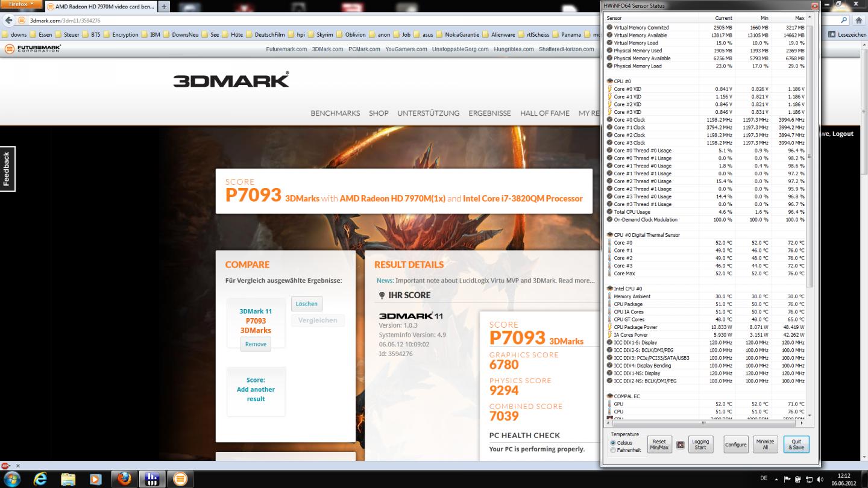Viewport: 868px width, 488px height.
Task: Click the Adblock Plus icon in the add-on bar
Action: pos(6,466)
